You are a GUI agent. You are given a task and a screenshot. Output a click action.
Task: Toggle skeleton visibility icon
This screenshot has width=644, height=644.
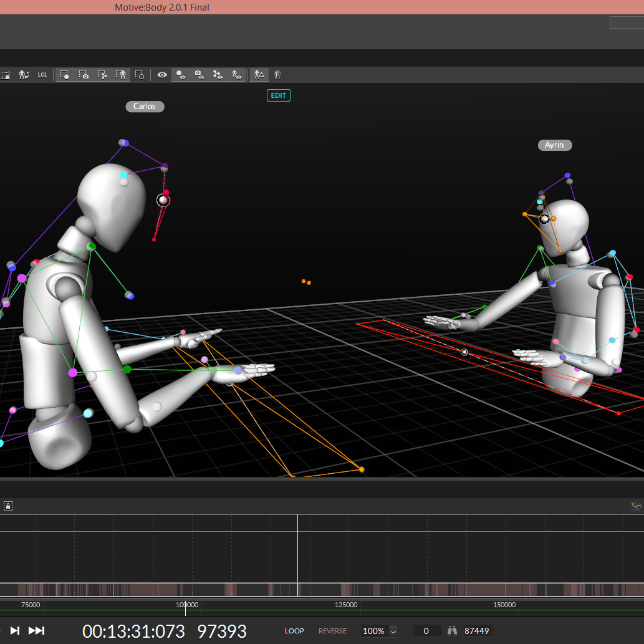(236, 75)
